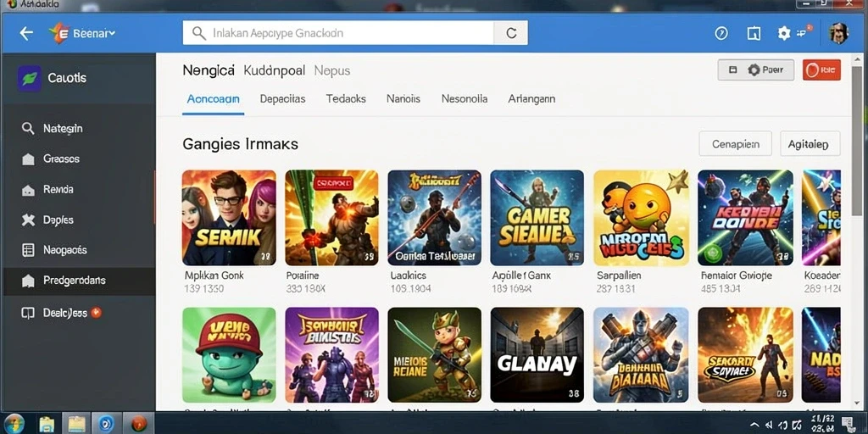Open the purple squad game thumbnail
The height and width of the screenshot is (434, 868).
[331, 355]
